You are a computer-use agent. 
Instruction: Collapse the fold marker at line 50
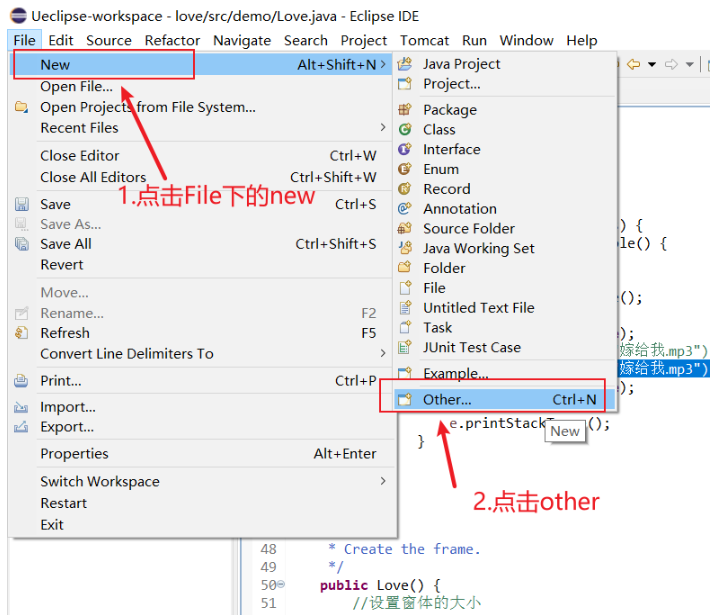click(x=281, y=584)
